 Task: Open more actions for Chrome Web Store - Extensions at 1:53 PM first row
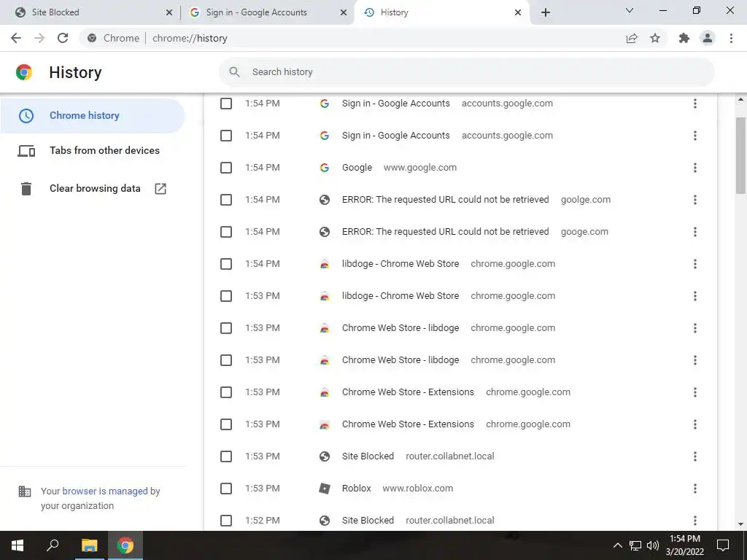tap(695, 392)
